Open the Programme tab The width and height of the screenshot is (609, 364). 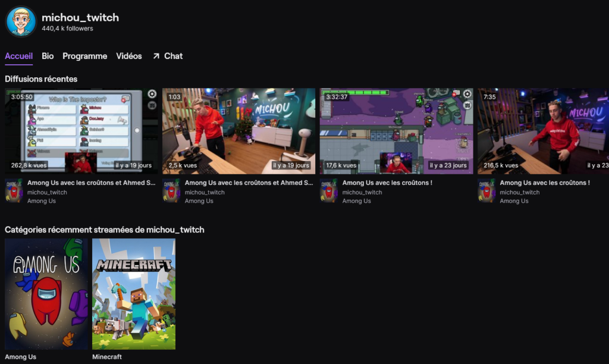point(84,56)
